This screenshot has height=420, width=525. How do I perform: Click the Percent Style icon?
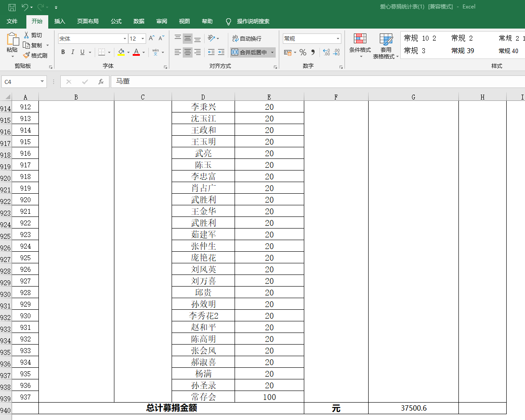(x=303, y=53)
